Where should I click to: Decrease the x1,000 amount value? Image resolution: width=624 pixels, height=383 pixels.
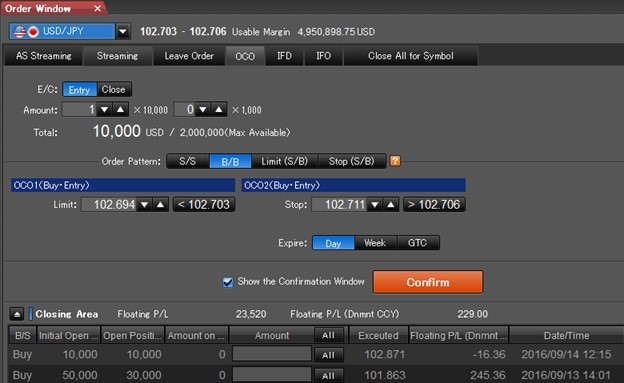pos(203,109)
